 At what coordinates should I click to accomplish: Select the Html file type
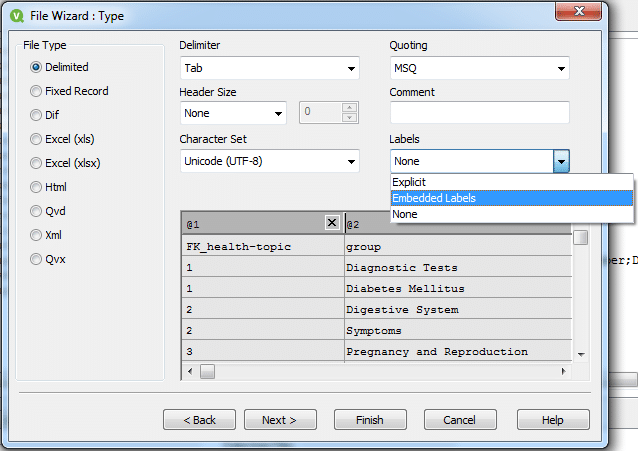pyautogui.click(x=48, y=187)
